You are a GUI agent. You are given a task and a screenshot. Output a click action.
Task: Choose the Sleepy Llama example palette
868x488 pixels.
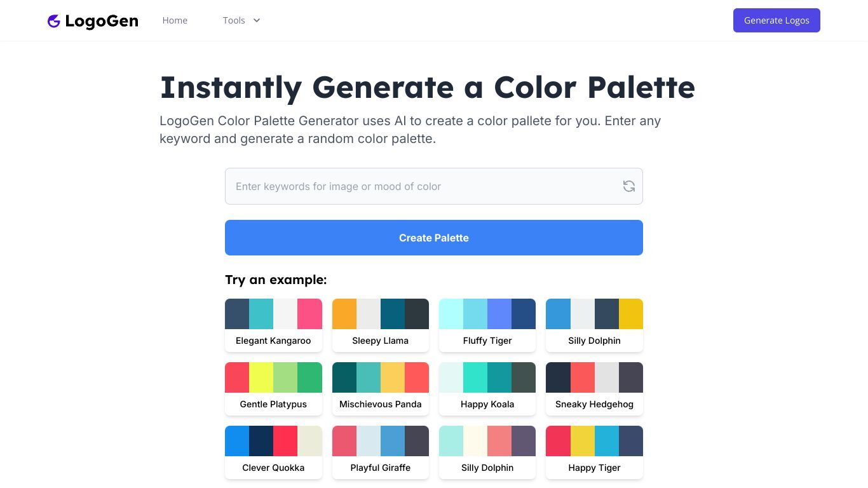tap(381, 325)
